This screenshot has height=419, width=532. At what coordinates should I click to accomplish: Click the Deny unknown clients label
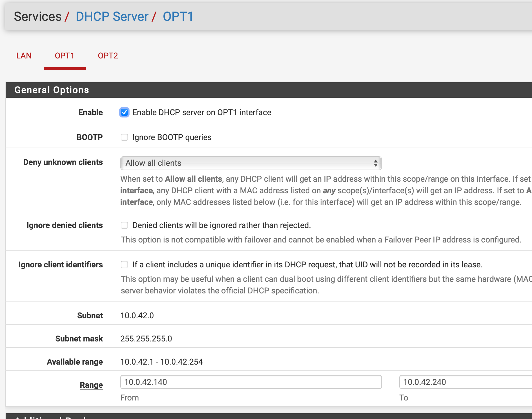click(63, 162)
